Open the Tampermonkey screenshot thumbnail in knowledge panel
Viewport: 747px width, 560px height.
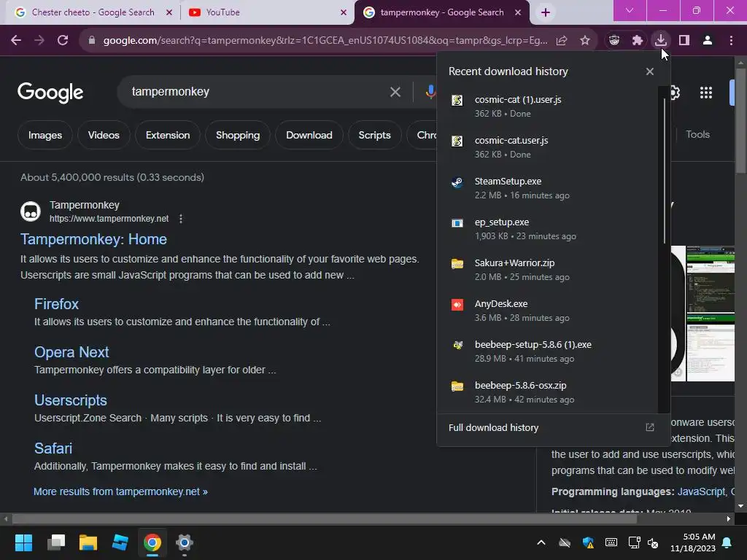(x=710, y=314)
